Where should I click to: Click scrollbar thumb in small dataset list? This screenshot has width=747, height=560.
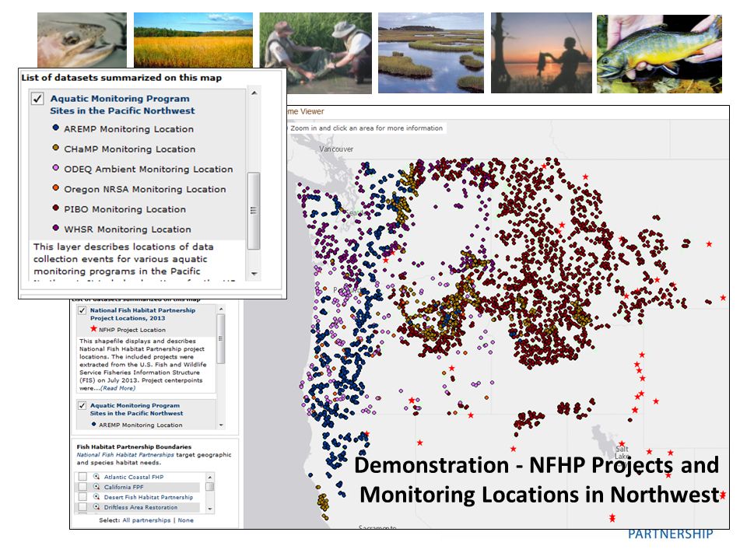[220, 338]
